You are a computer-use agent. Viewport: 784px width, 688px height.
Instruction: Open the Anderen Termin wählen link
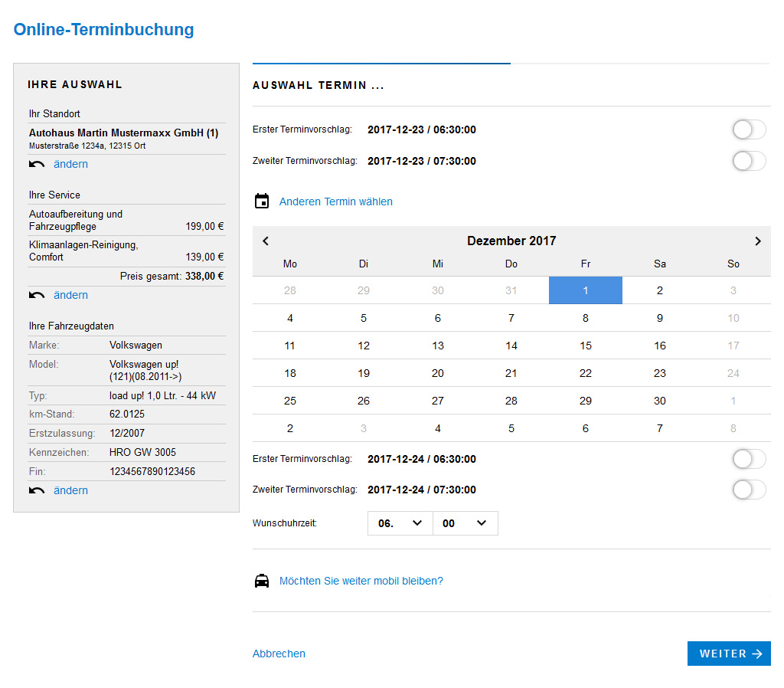(335, 201)
